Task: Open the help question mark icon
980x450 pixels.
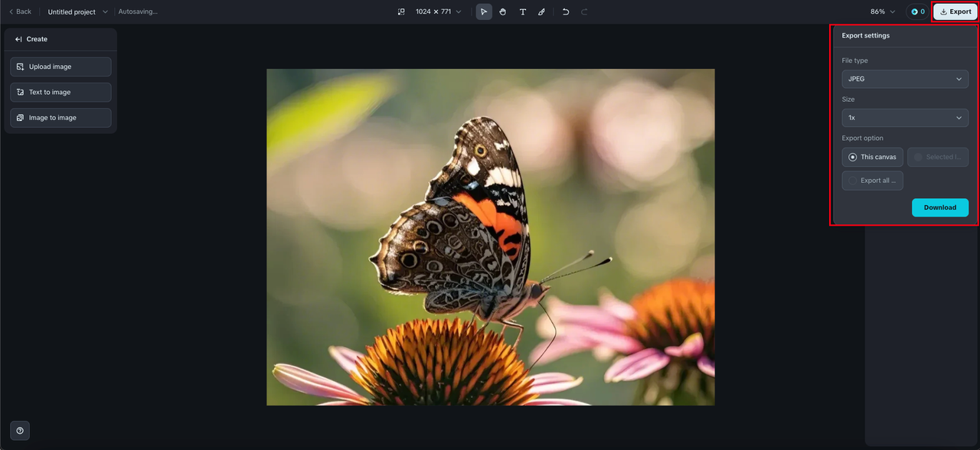Action: [x=20, y=430]
